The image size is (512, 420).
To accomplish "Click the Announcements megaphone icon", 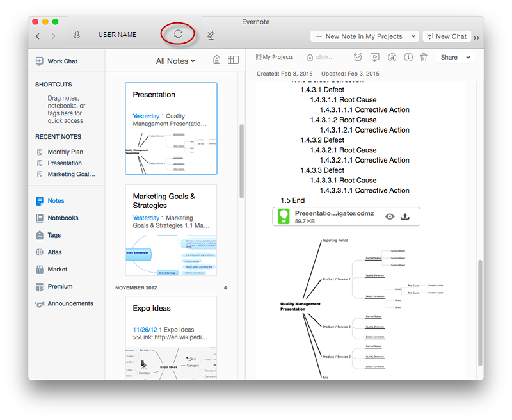I will click(40, 304).
